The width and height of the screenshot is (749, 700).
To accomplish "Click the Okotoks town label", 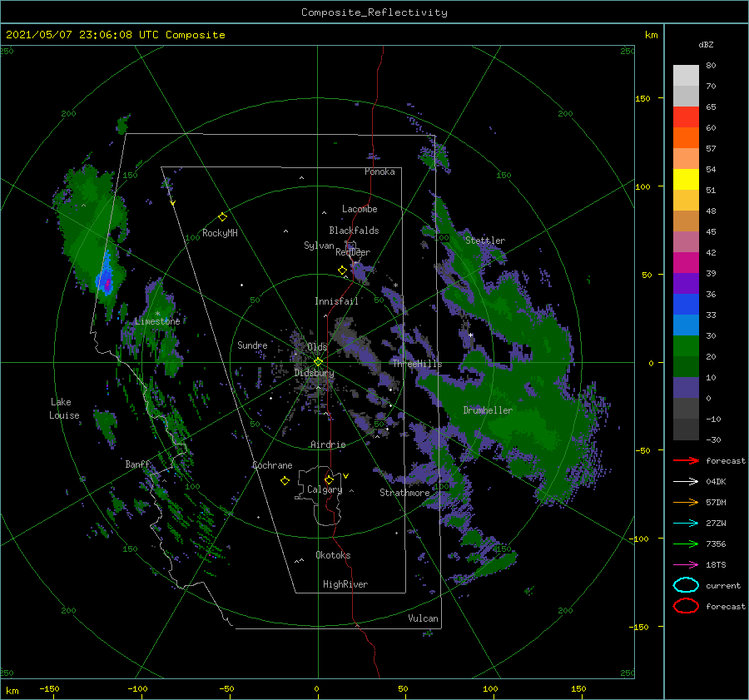I will [333, 555].
